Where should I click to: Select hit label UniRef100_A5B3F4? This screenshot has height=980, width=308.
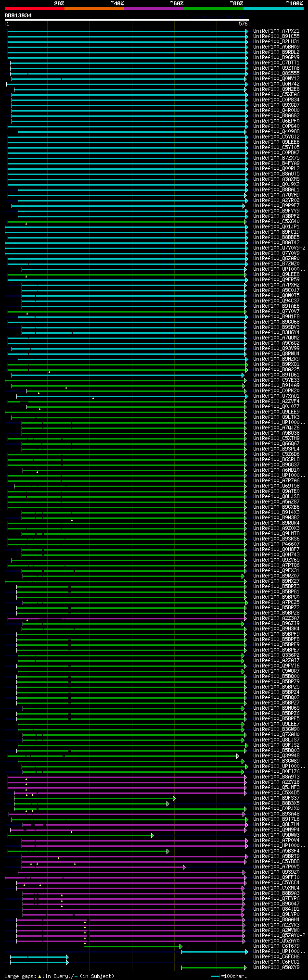276,851
